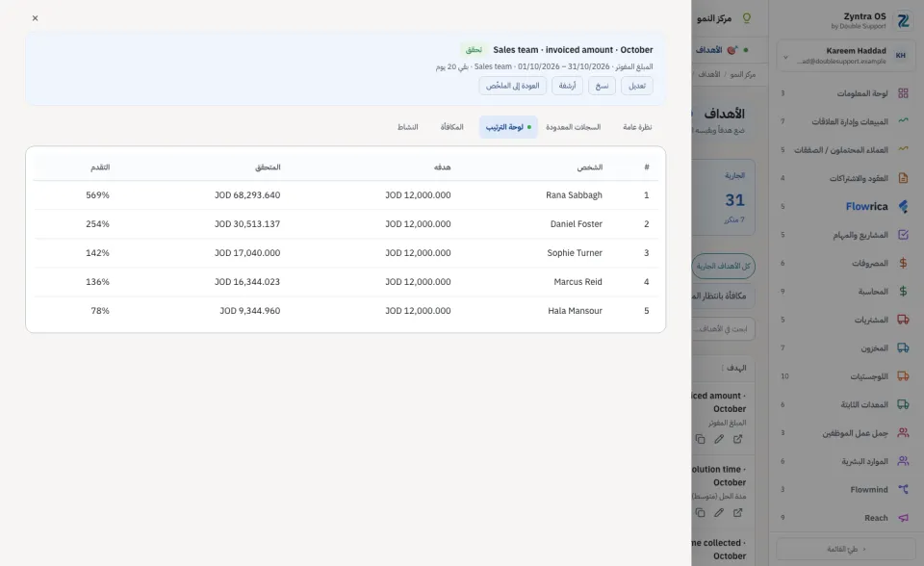Click the Zyntra OS logo icon

(x=904, y=20)
